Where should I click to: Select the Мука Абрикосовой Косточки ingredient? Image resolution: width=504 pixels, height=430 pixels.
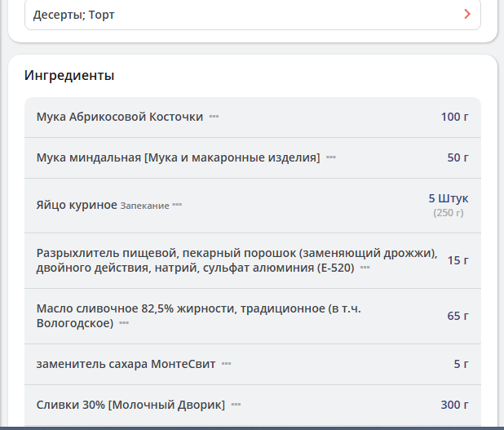(120, 117)
